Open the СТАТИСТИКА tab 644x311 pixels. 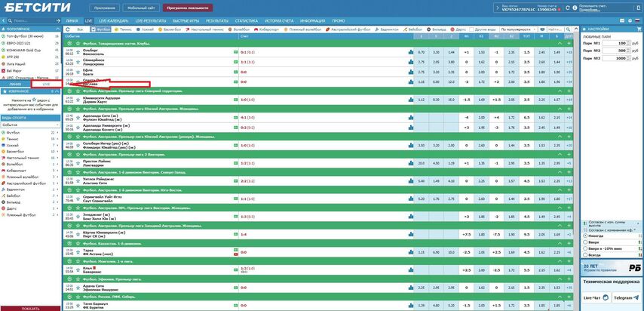coord(247,20)
